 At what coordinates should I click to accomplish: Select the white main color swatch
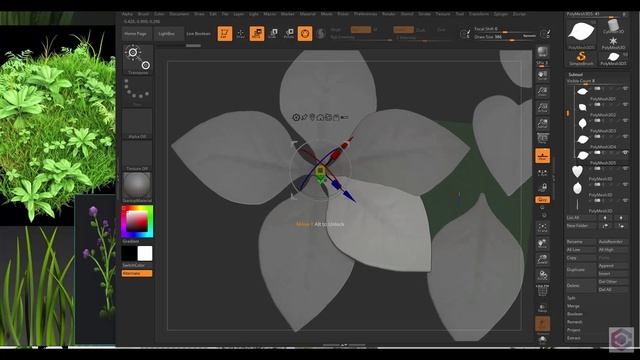145,253
